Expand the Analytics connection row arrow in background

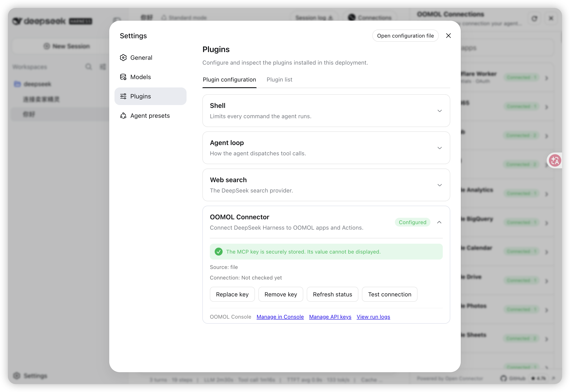tap(546, 194)
